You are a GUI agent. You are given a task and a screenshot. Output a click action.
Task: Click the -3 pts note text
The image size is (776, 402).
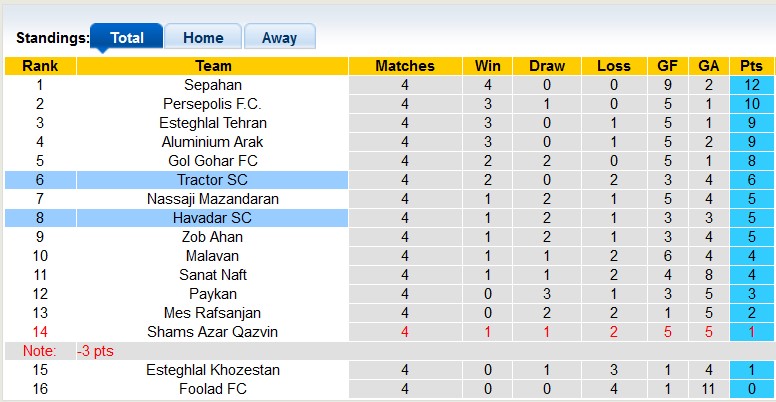98,351
